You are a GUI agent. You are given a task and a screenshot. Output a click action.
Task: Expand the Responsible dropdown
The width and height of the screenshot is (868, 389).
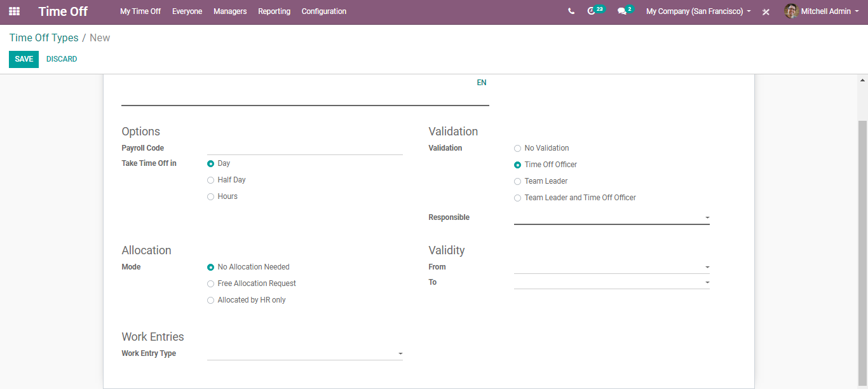611,218
